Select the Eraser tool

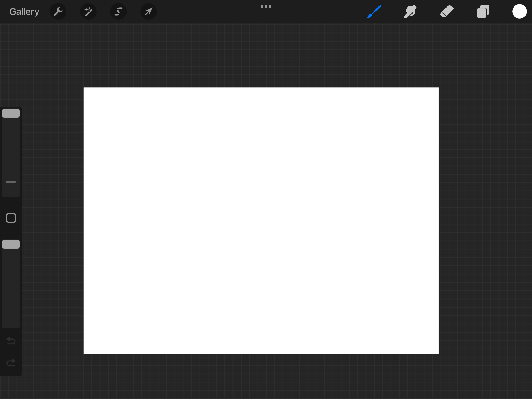[447, 12]
